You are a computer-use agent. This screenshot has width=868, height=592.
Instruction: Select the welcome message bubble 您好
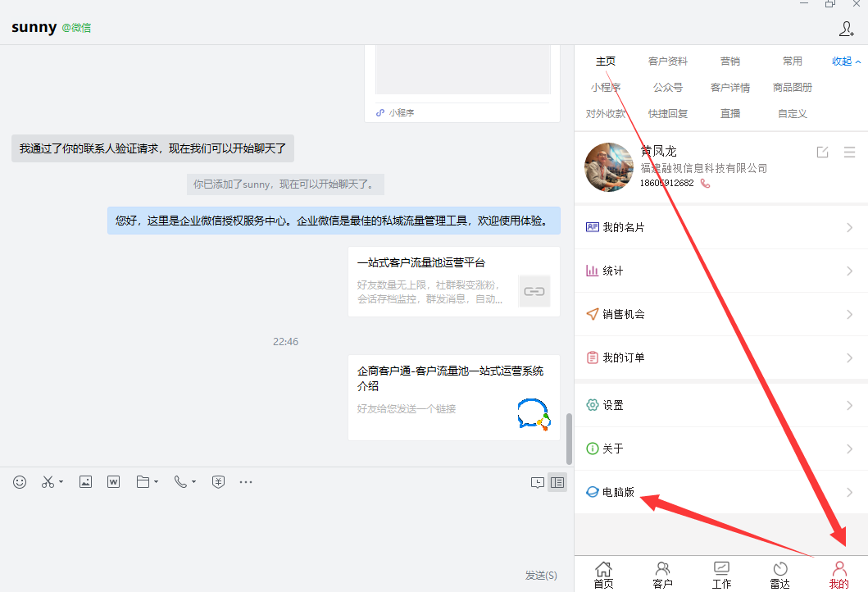point(334,221)
